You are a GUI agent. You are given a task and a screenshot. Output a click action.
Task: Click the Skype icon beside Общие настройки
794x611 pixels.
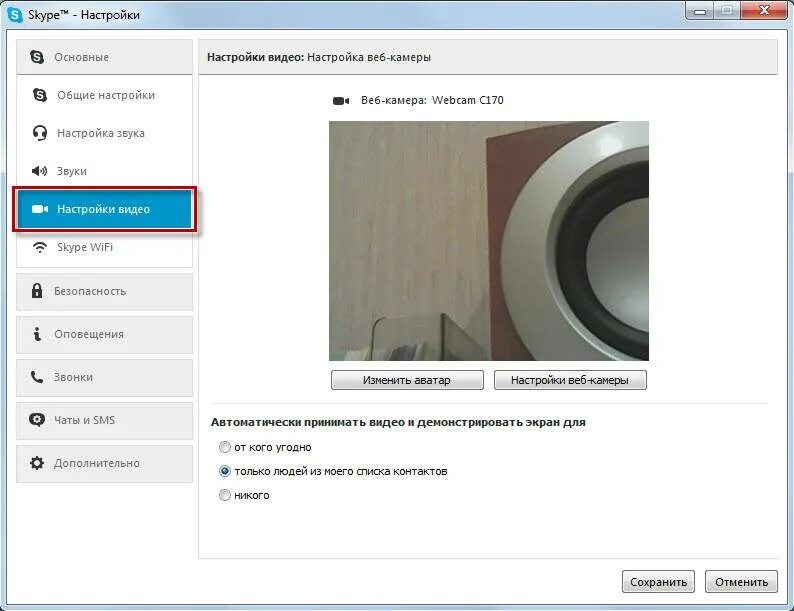tap(40, 95)
